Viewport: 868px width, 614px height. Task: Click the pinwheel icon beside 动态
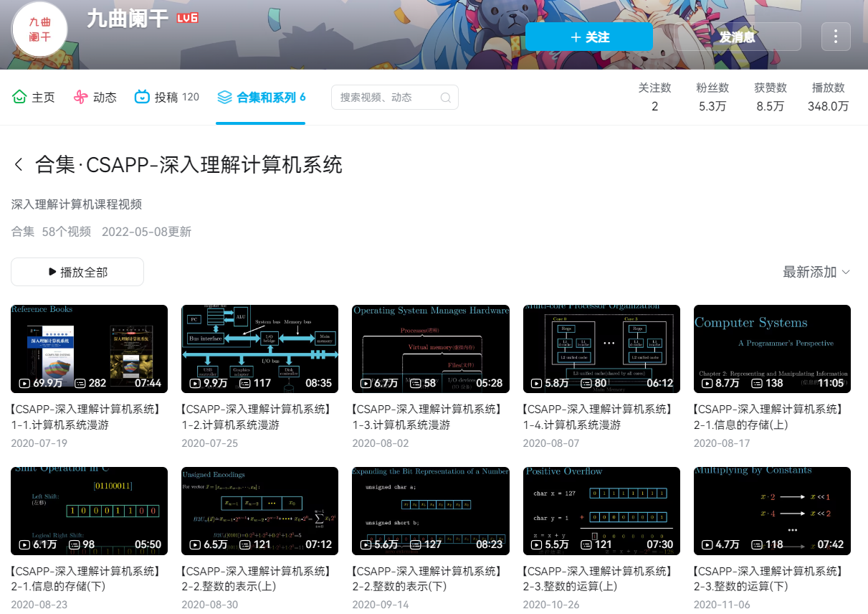81,97
